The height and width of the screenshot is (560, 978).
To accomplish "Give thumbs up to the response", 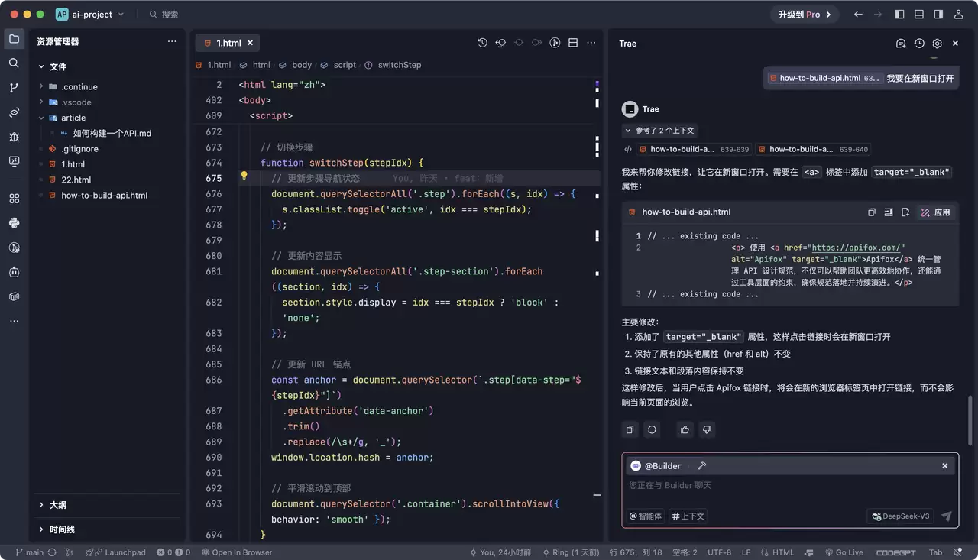I will [x=685, y=430].
